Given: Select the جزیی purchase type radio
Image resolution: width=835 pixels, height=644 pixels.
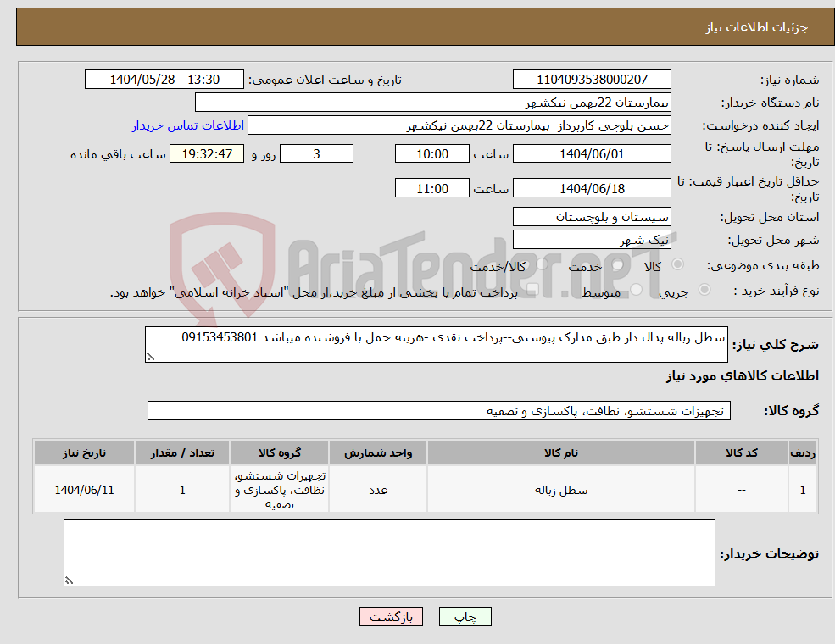Looking at the screenshot, I should (704, 290).
